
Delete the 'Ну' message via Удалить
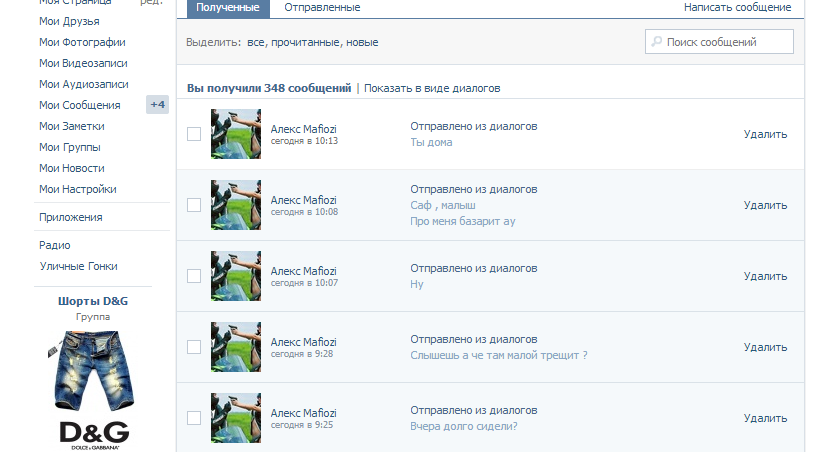(x=765, y=276)
